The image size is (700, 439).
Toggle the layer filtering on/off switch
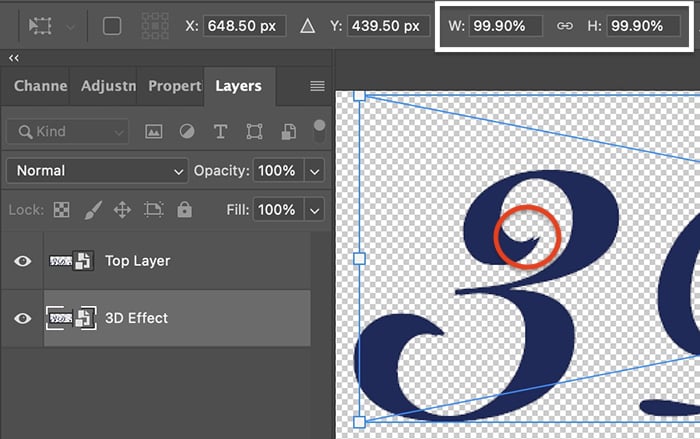pyautogui.click(x=319, y=131)
